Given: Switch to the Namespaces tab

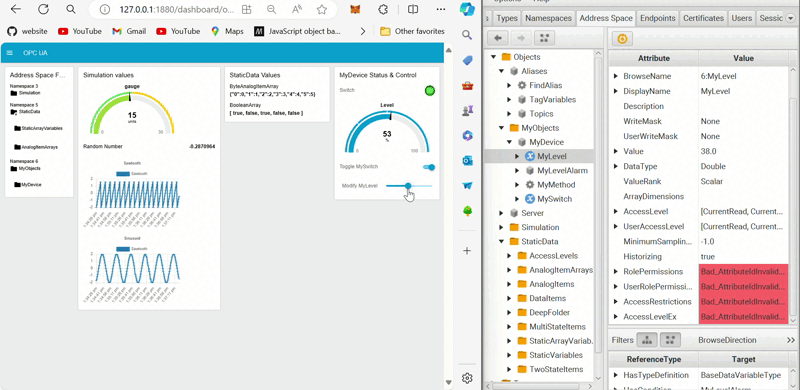Looking at the screenshot, I should (x=548, y=18).
